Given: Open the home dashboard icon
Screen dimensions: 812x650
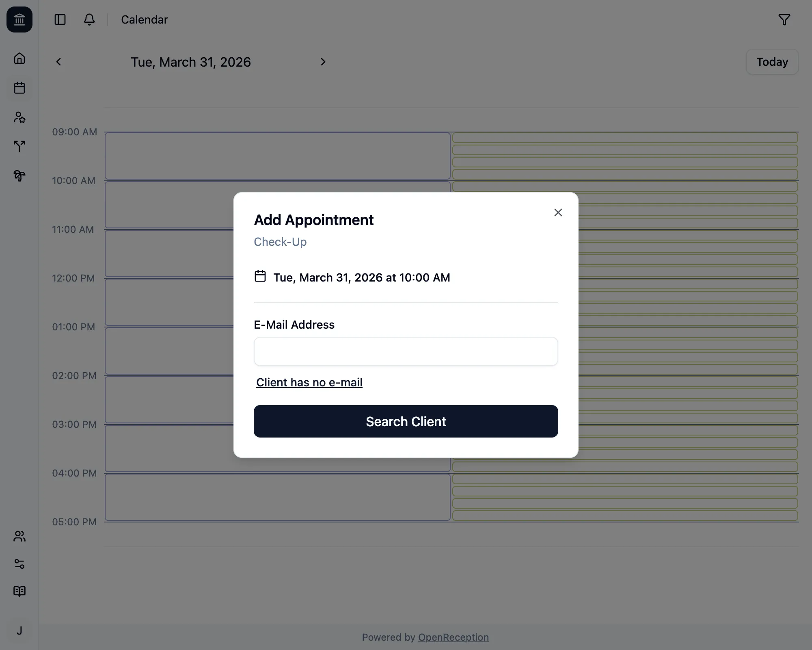Looking at the screenshot, I should (19, 58).
